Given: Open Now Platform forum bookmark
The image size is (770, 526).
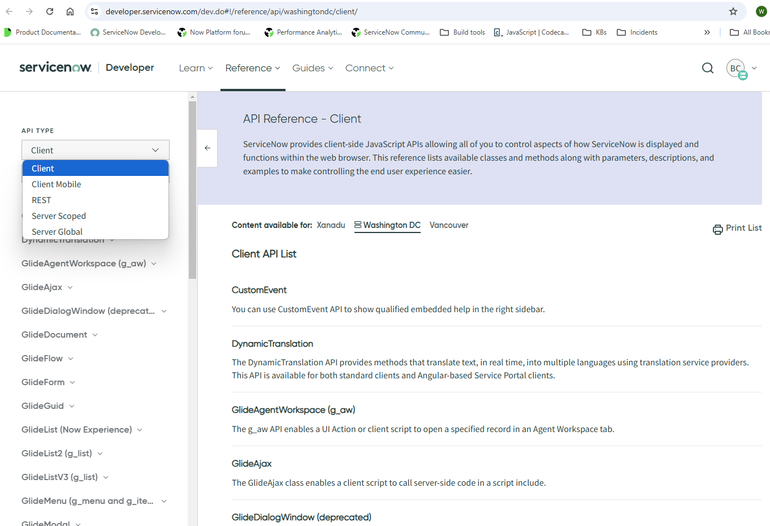Looking at the screenshot, I should click(214, 32).
